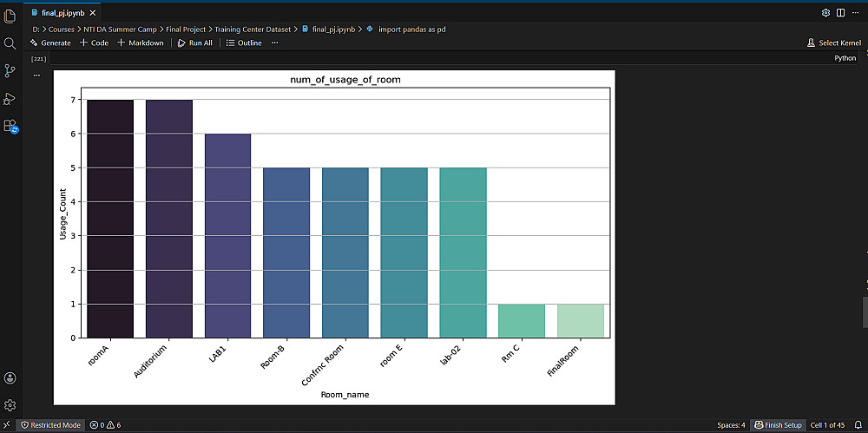Toggle the Outline view button
Image resolution: width=868 pixels, height=433 pixels.
click(244, 43)
